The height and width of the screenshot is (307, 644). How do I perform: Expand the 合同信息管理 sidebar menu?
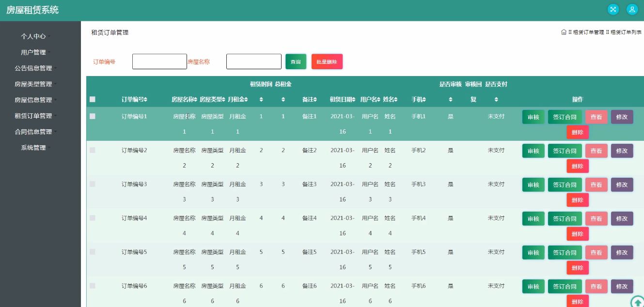pos(35,131)
